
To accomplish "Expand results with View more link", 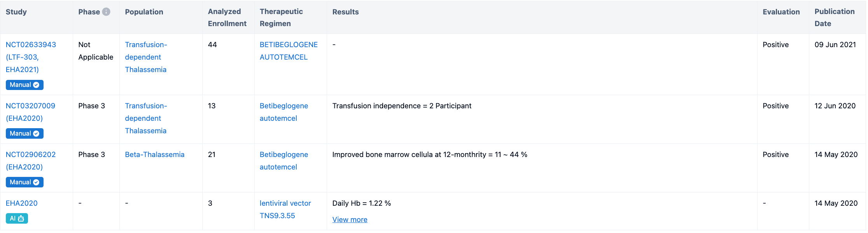I will (350, 220).
